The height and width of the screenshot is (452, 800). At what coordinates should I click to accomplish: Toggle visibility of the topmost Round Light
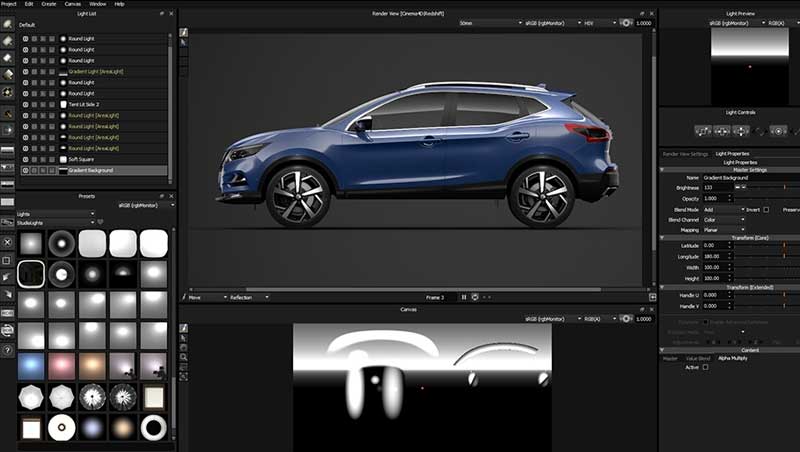pyautogui.click(x=26, y=39)
